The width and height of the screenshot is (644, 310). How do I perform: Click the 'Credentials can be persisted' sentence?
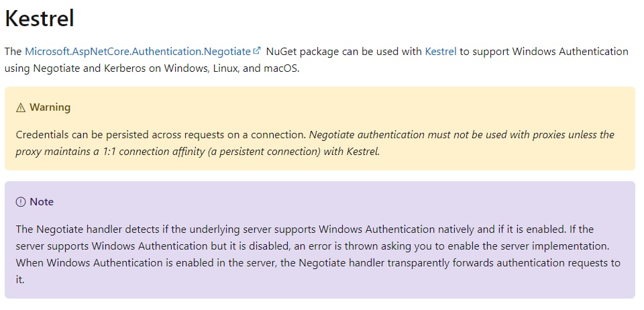coord(160,135)
